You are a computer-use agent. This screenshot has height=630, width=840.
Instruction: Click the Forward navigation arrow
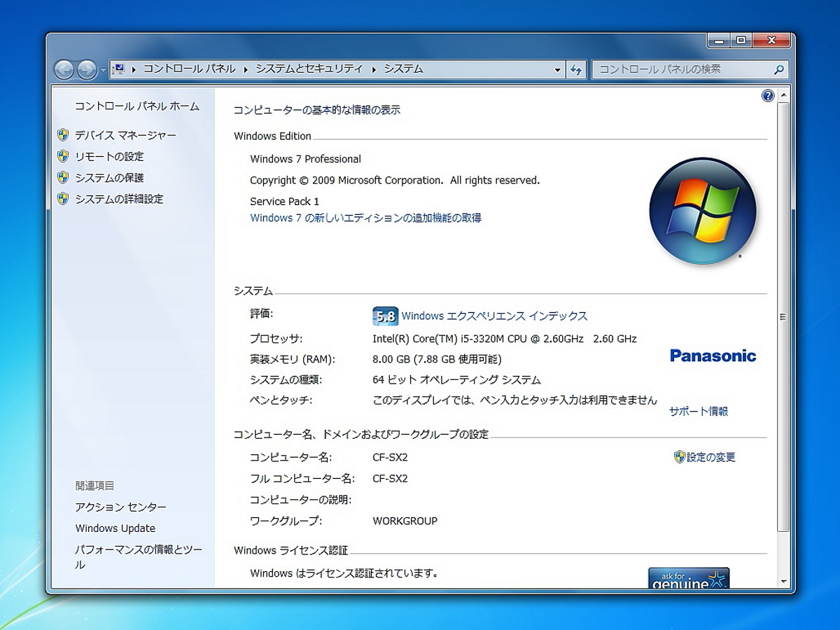coord(87,69)
